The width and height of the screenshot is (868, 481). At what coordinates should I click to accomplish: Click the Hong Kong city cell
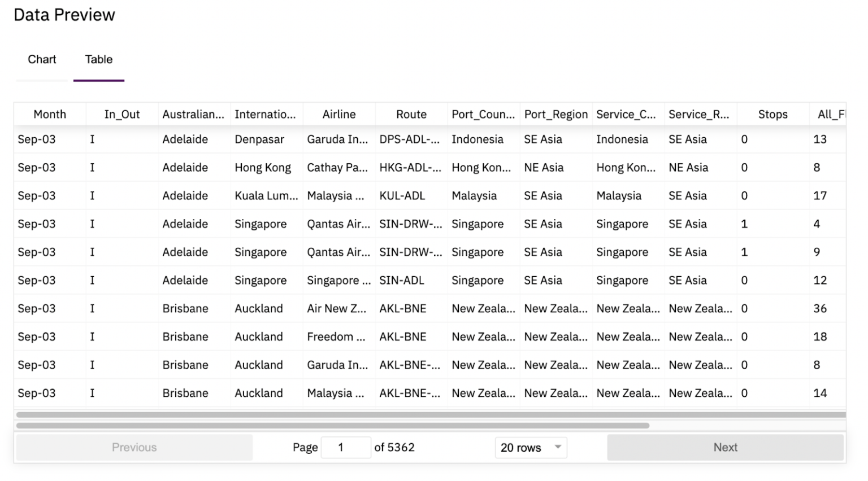point(263,168)
